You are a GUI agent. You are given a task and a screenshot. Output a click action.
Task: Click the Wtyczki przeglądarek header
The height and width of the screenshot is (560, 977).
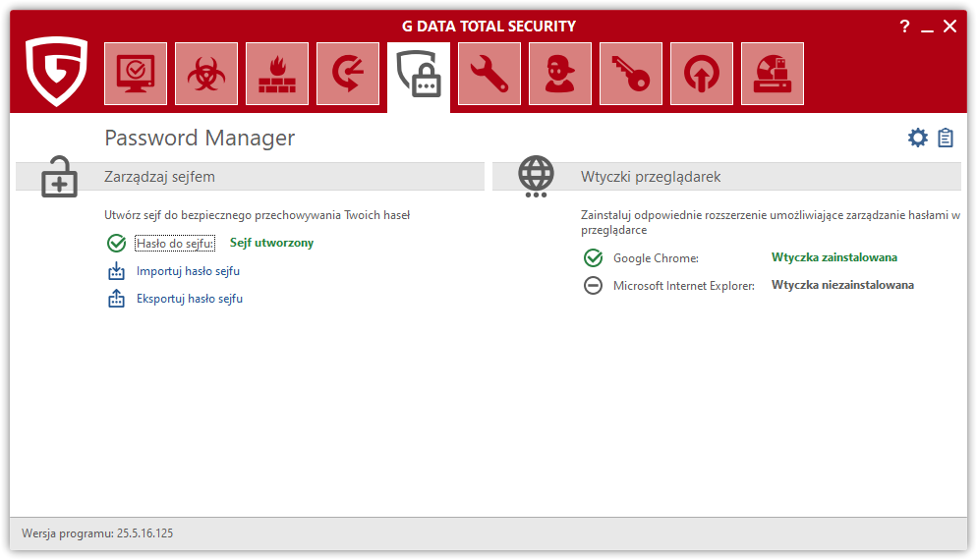point(651,177)
